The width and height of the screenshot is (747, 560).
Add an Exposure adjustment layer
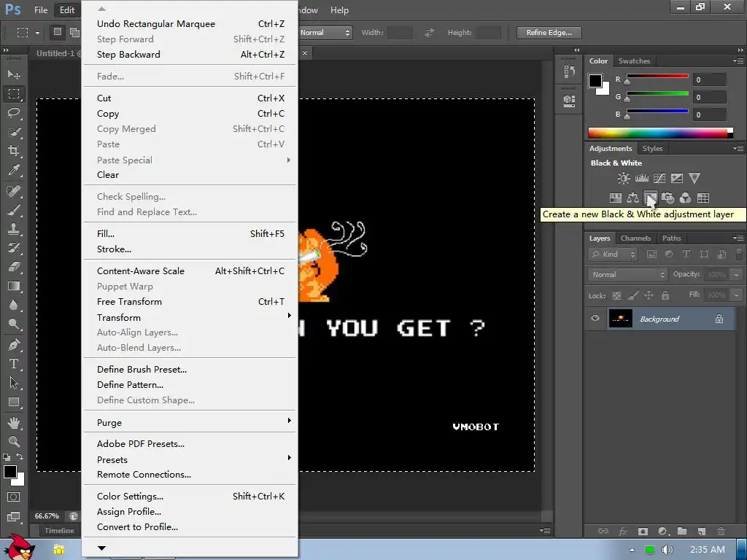(x=676, y=179)
